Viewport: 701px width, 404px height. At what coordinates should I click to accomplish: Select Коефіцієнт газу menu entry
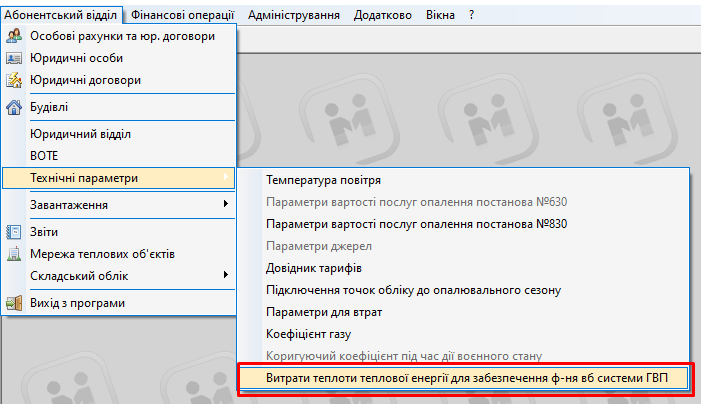[308, 334]
